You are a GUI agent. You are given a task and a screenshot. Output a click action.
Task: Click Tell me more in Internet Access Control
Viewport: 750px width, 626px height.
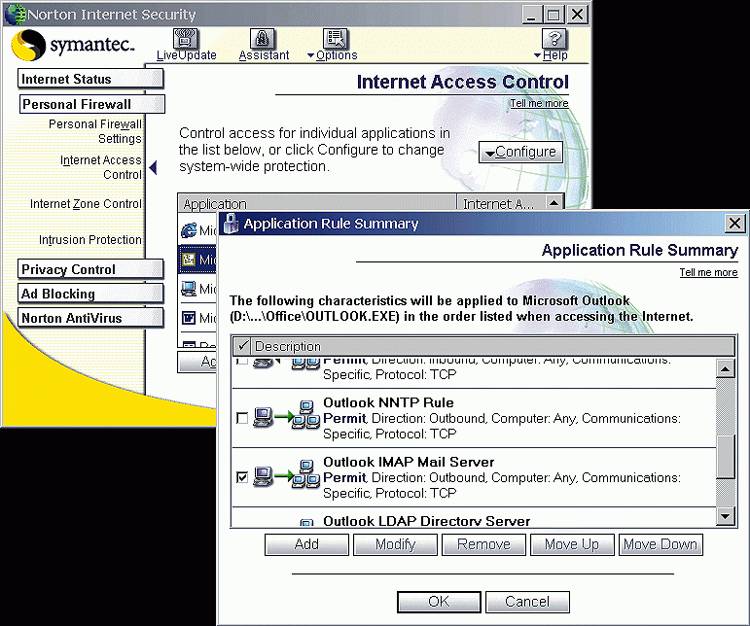(539, 103)
